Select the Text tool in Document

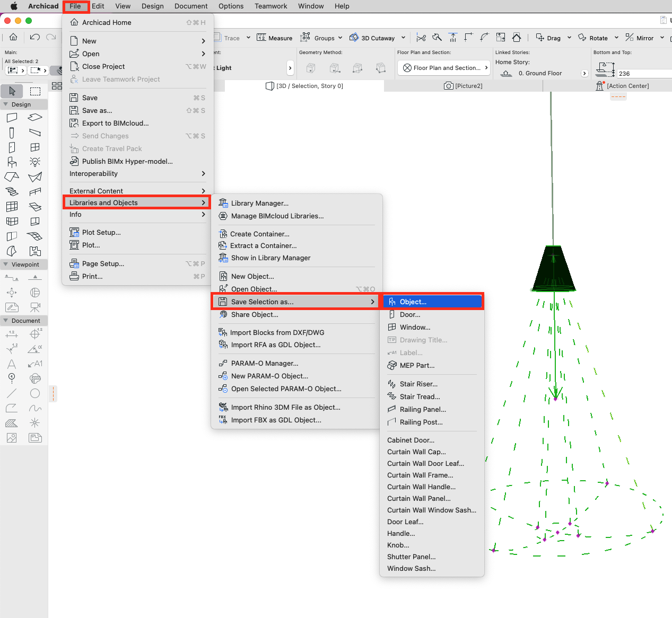[x=12, y=364]
